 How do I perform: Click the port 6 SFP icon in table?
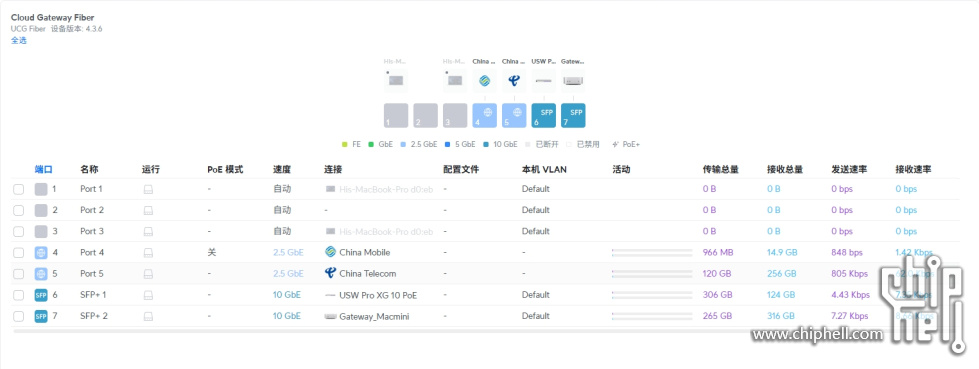coord(41,295)
